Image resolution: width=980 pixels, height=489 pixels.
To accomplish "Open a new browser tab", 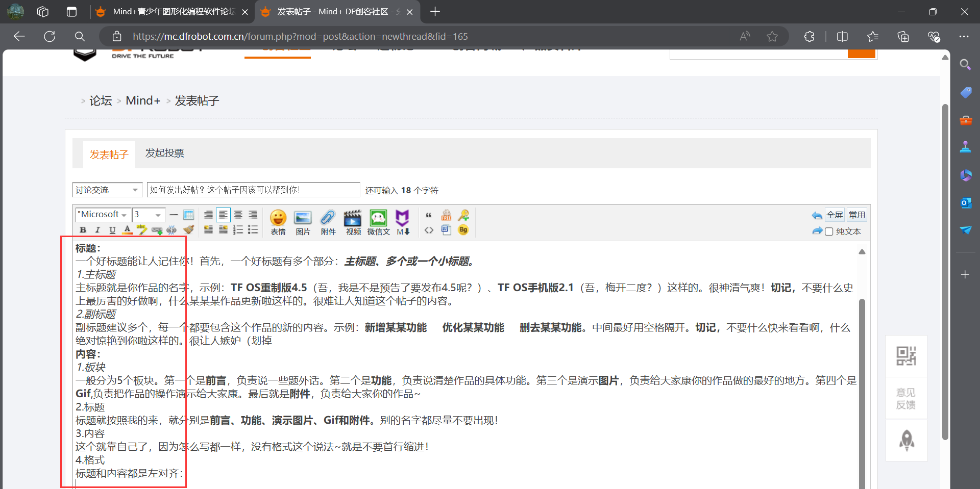I will pos(435,11).
